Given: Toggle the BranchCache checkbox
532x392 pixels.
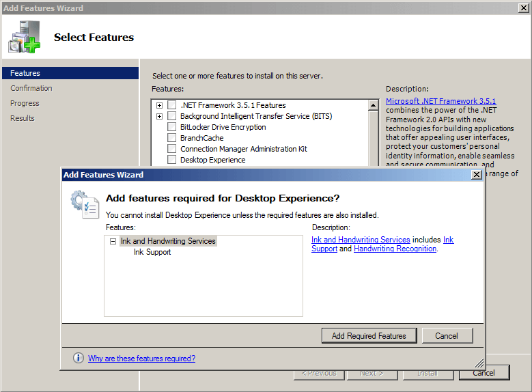Looking at the screenshot, I should pyautogui.click(x=171, y=138).
